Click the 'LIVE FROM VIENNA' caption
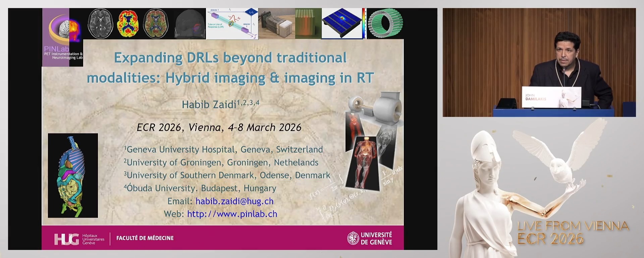644x258 pixels. 573,226
